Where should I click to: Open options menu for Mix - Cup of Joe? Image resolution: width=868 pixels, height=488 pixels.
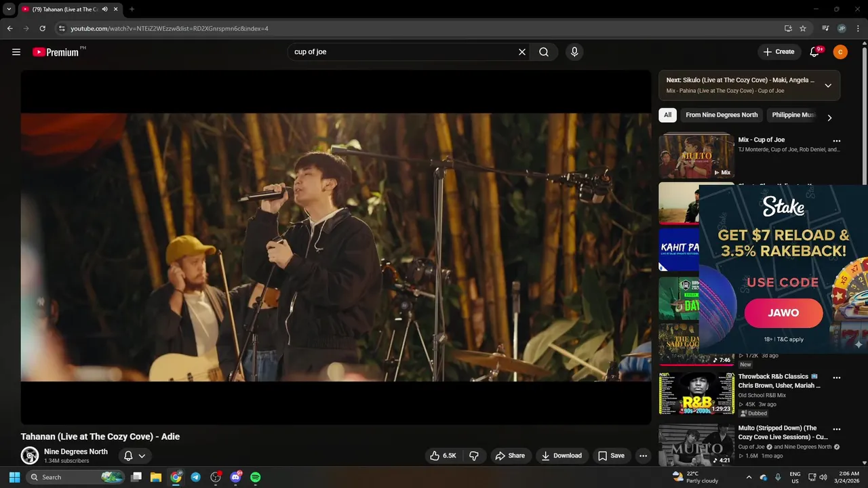[836, 141]
